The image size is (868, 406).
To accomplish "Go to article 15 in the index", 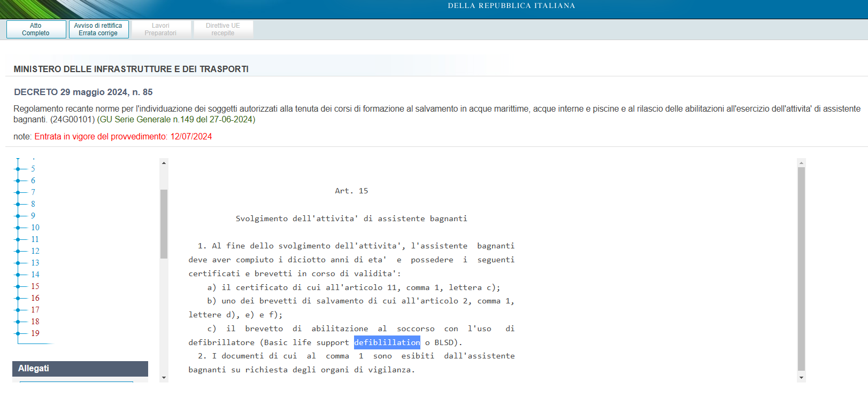I will (35, 286).
